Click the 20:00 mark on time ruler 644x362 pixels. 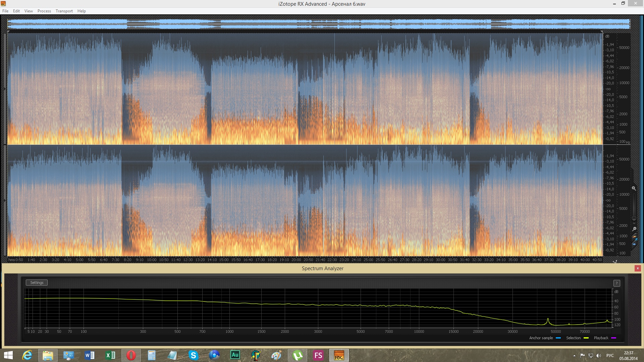click(x=296, y=260)
